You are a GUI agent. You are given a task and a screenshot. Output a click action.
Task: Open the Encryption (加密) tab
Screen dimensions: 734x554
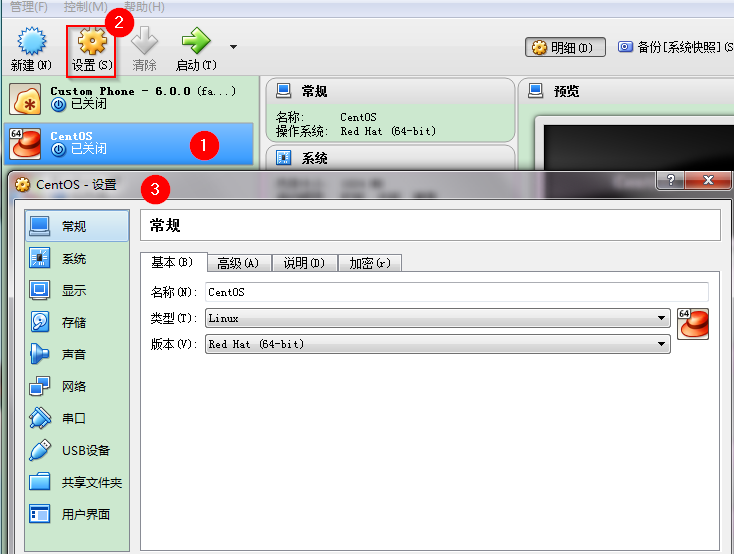click(369, 263)
